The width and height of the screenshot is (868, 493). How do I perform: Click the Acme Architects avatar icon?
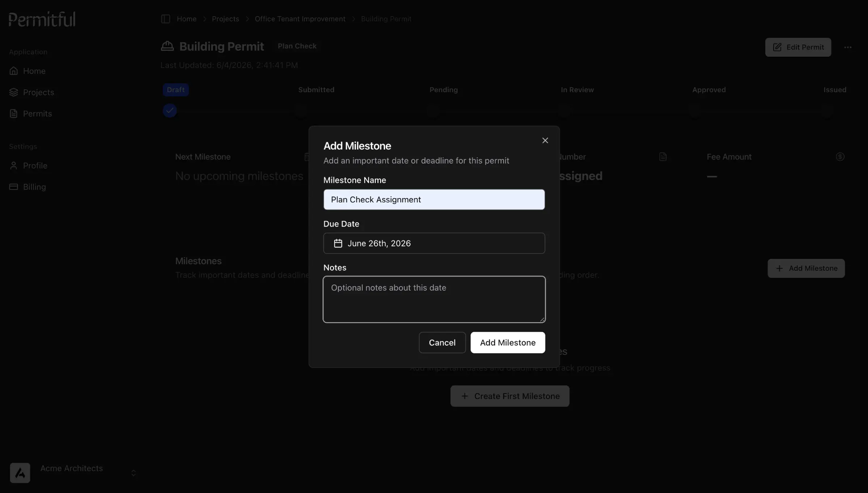[20, 473]
